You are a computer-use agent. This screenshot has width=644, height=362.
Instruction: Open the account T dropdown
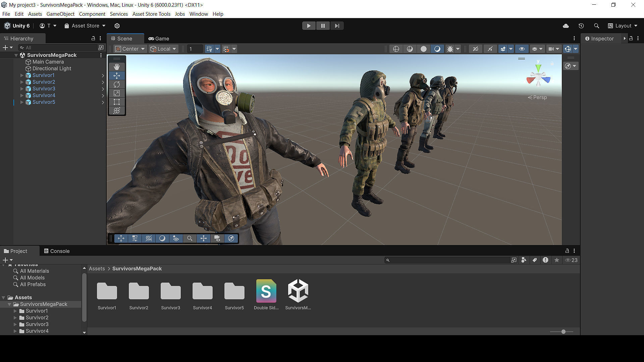point(48,26)
